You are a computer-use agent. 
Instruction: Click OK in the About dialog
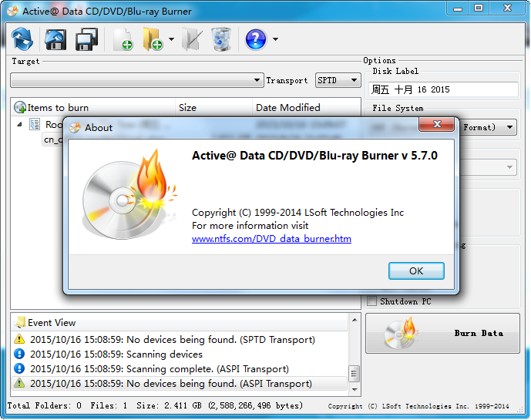tap(416, 270)
